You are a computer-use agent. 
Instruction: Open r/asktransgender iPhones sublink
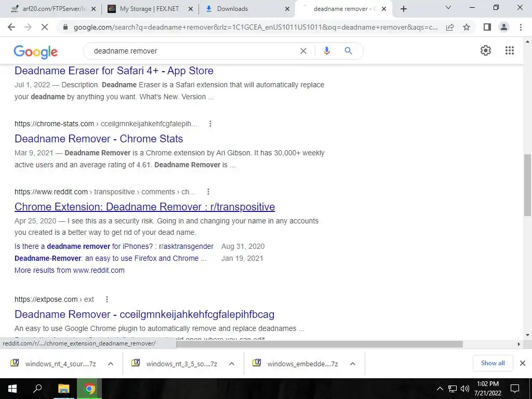[114, 246]
